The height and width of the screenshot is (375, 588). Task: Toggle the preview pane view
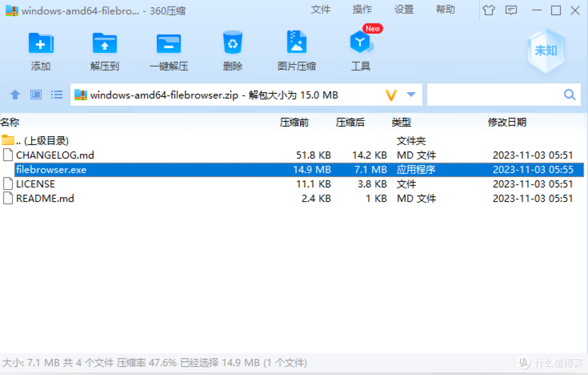tap(35, 94)
